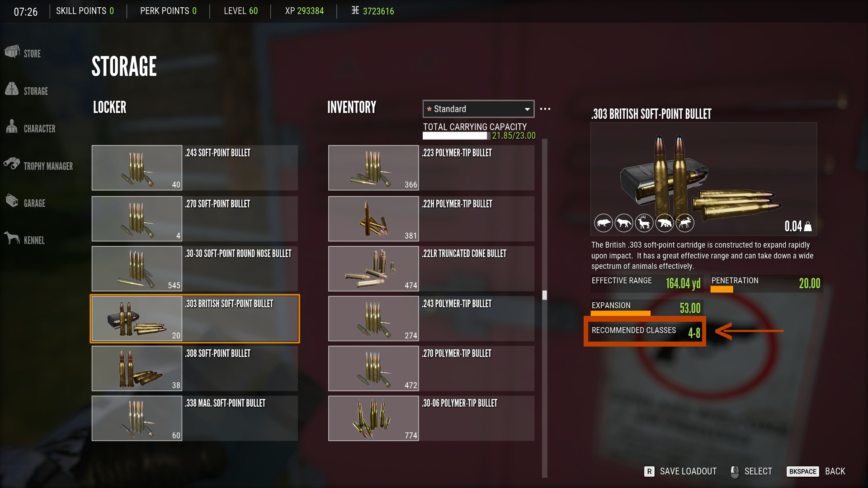Select .223 Polymer-Tip Bullet in inventory
The width and height of the screenshot is (868, 488).
point(431,168)
